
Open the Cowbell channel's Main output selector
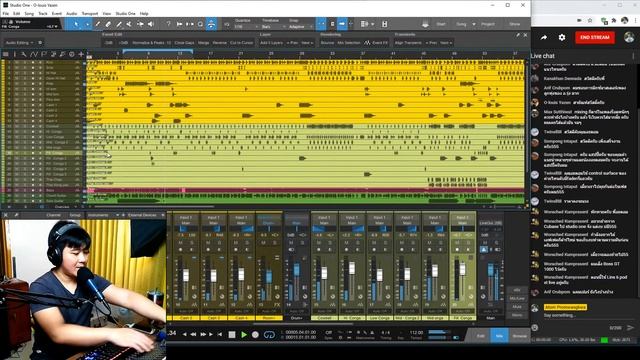(324, 223)
